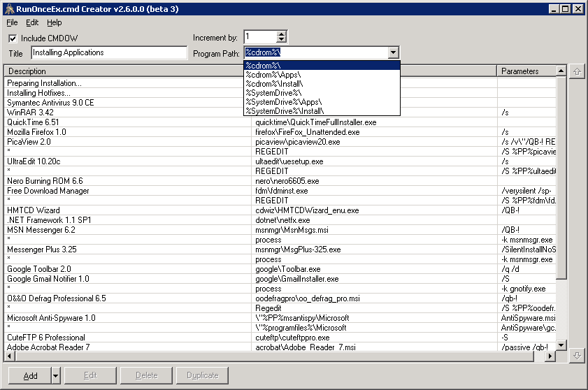The width and height of the screenshot is (588, 390).
Task: Open the Add button dropdown arrow
Action: pos(55,375)
